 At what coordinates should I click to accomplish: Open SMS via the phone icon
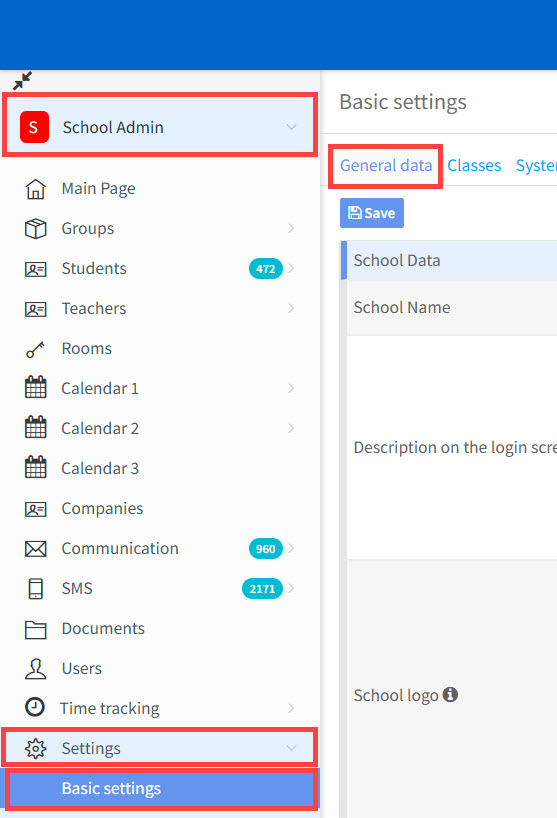click(35, 588)
